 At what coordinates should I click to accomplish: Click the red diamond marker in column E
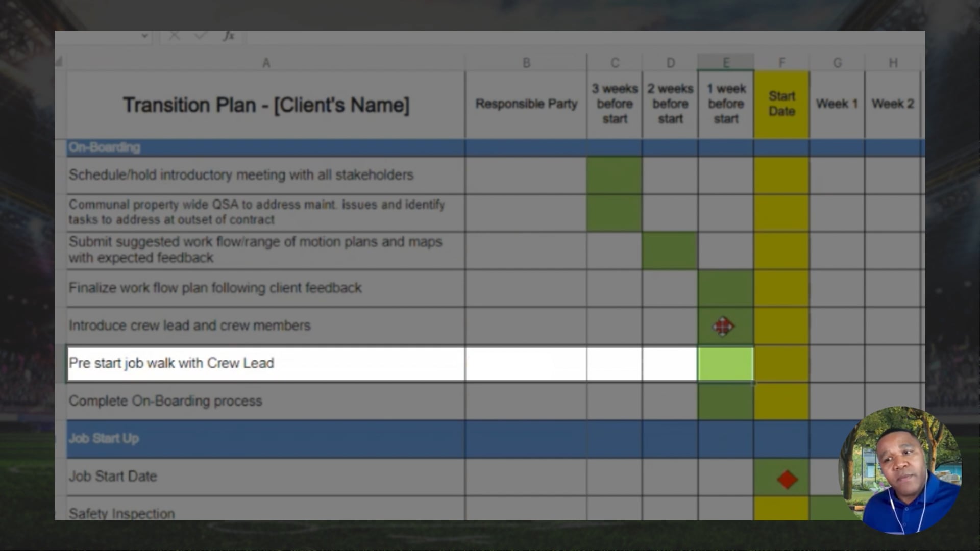[x=723, y=326]
